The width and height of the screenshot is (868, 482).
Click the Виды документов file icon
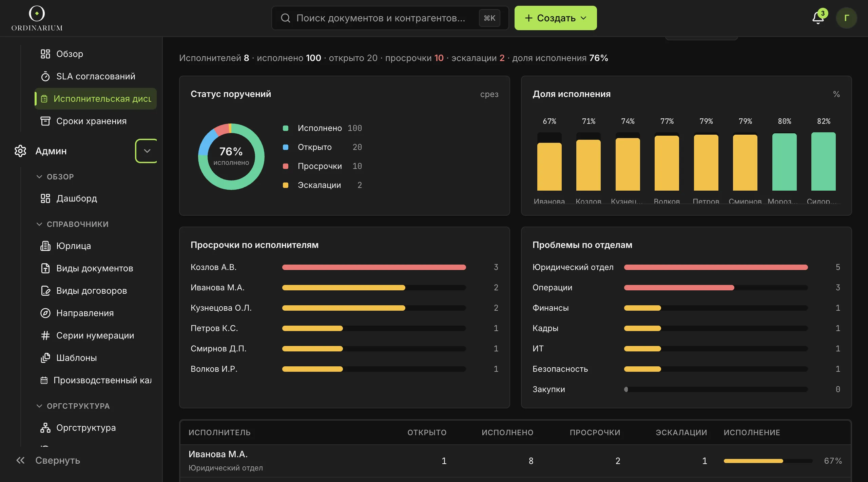[x=45, y=268]
